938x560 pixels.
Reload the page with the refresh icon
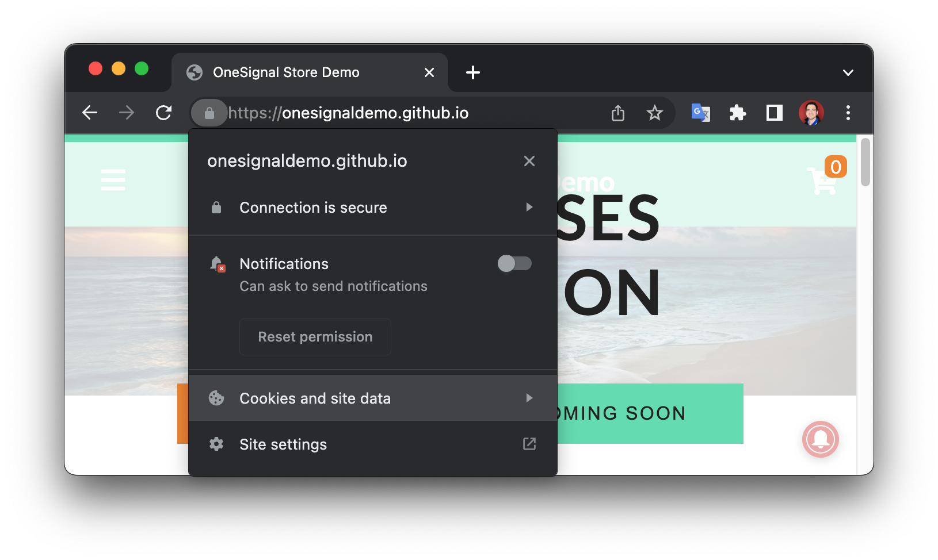163,113
